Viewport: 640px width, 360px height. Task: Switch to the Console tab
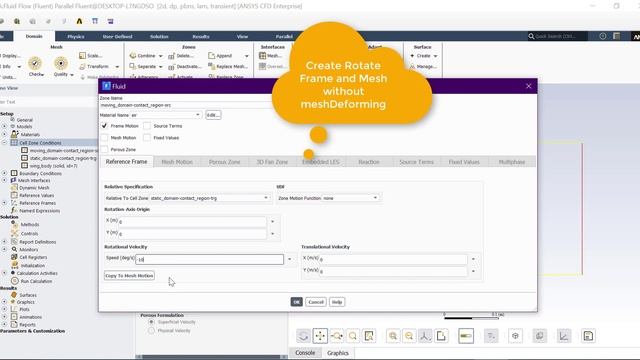tap(305, 353)
